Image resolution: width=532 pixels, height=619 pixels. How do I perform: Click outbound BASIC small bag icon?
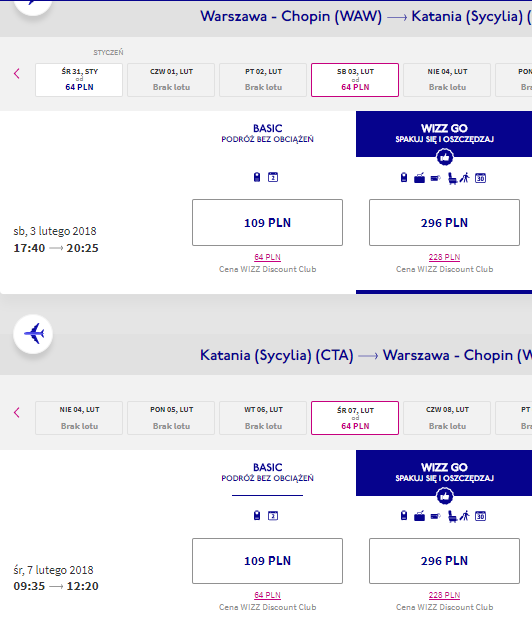pos(257,177)
